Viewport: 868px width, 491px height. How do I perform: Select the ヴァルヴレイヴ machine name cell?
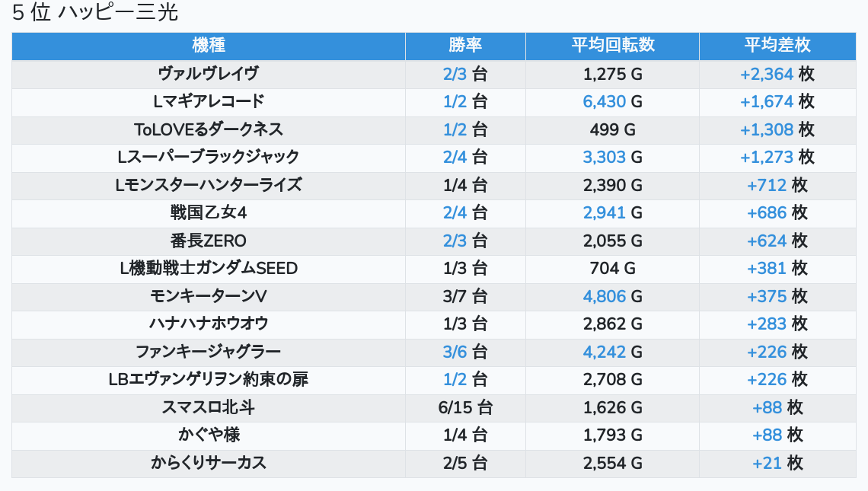pos(208,74)
